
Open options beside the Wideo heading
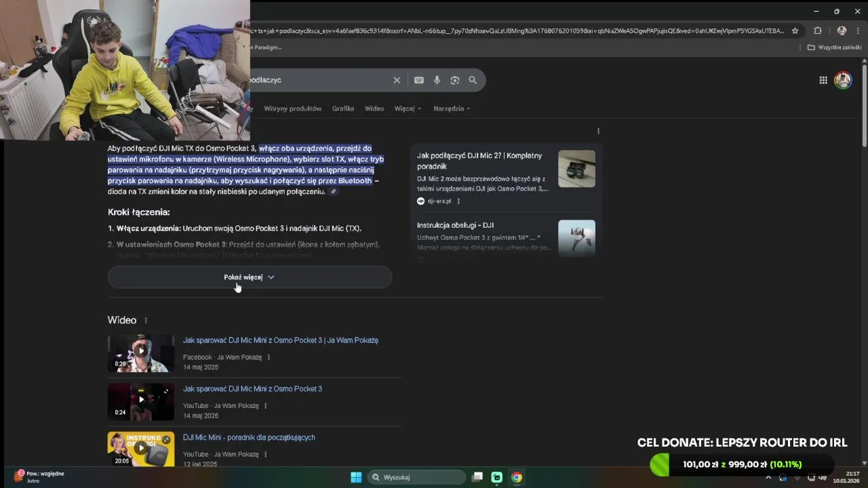coord(145,321)
